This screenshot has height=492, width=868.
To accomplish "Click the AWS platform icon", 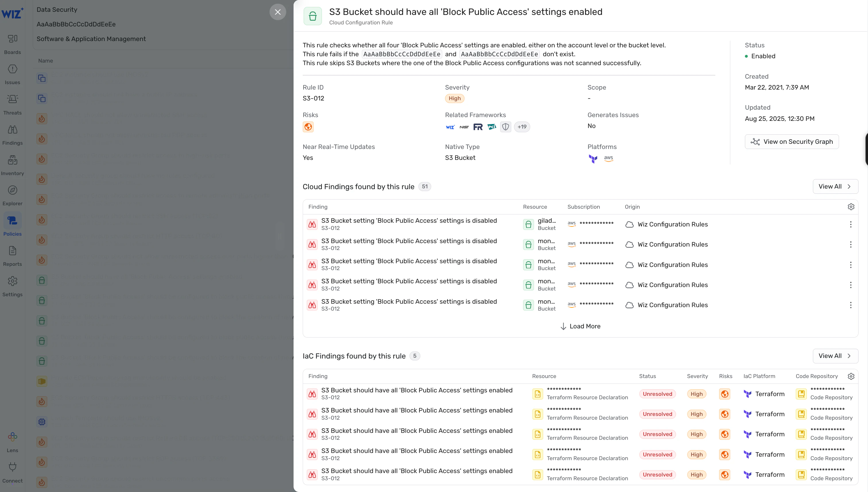I will (609, 158).
